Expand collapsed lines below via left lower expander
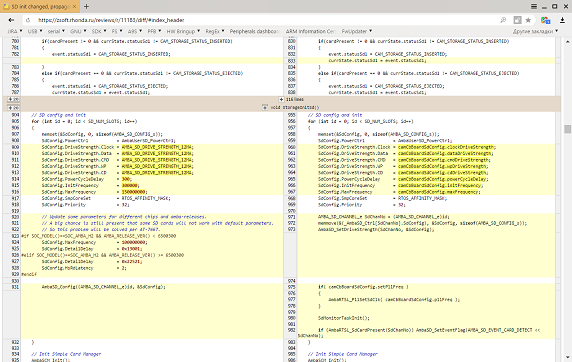Screen dimensions: 572x362 coord(13,108)
